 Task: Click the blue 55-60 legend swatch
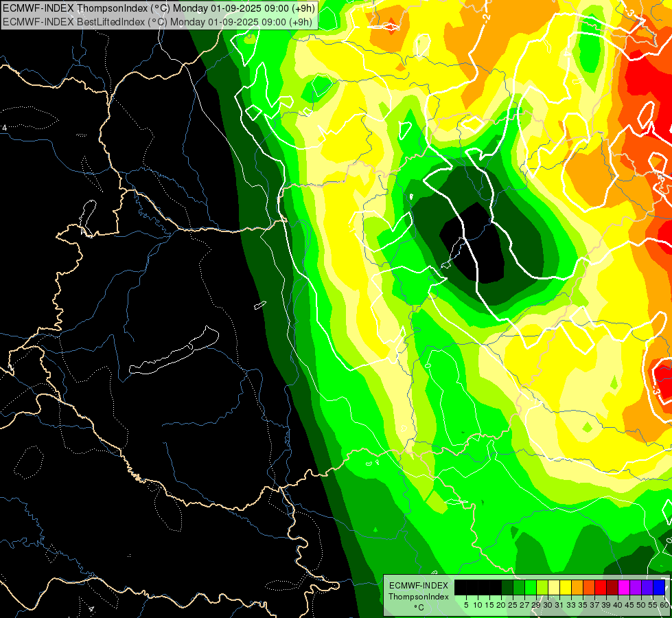pos(659,587)
